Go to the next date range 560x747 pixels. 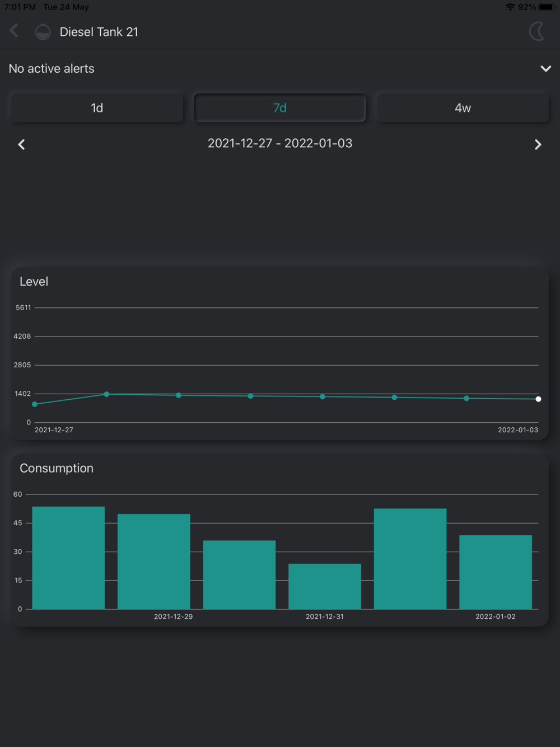(538, 144)
